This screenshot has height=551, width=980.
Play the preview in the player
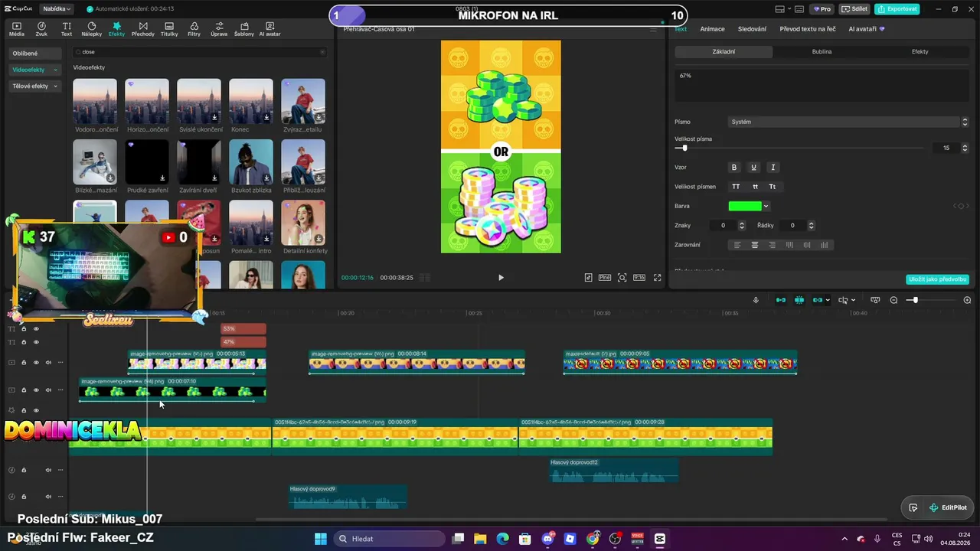501,278
